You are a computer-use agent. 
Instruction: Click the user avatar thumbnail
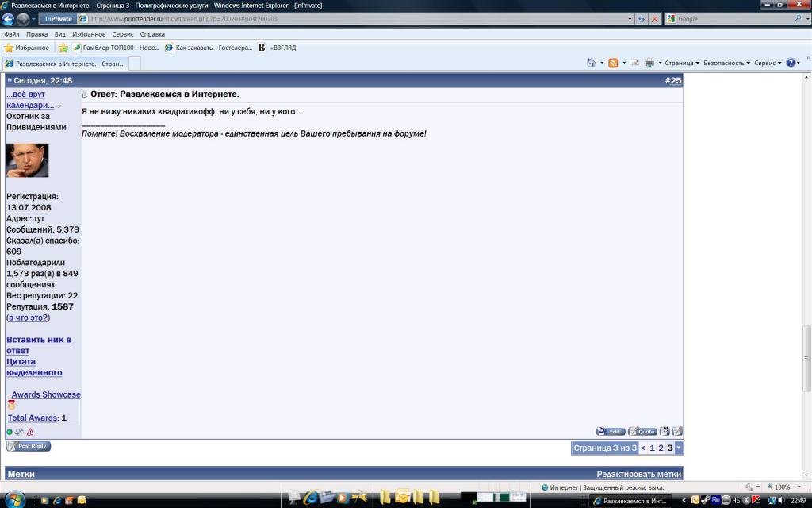27,160
